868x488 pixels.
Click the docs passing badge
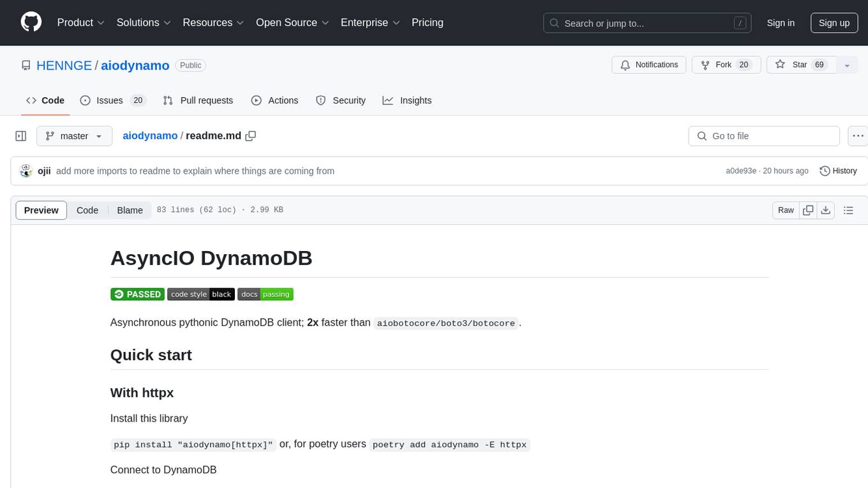(266, 294)
